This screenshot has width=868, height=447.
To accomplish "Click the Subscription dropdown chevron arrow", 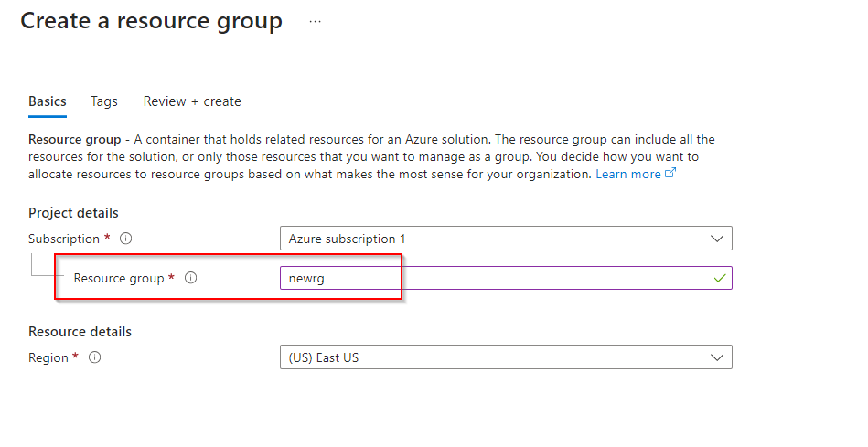I will pyautogui.click(x=717, y=239).
